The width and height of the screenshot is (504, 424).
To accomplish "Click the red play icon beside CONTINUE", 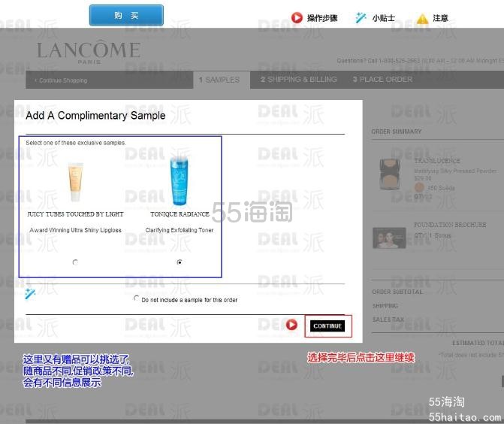I will tap(291, 325).
